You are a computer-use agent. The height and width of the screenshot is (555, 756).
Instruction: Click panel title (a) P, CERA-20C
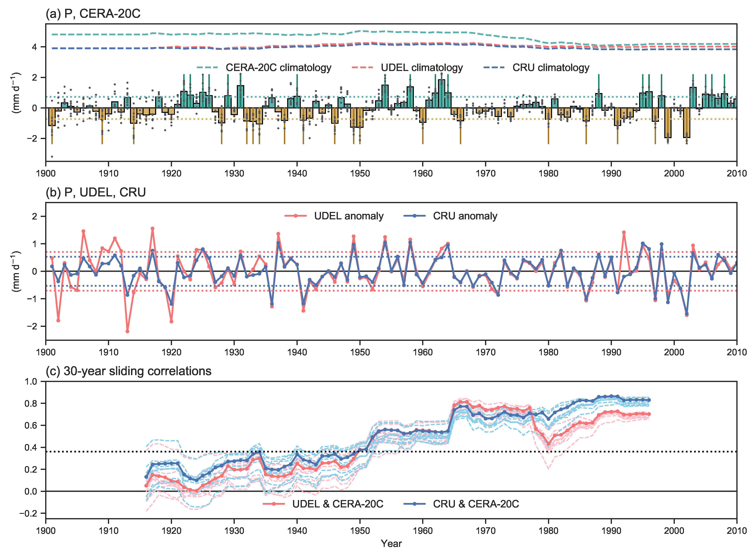[x=93, y=13]
